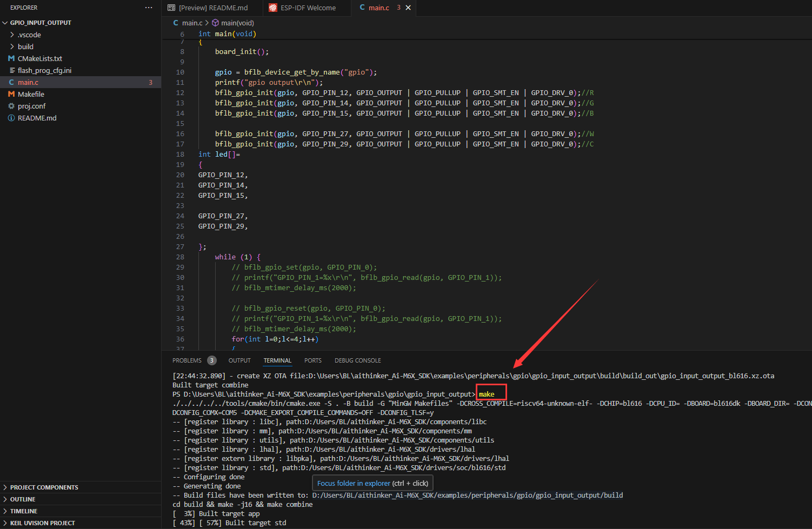The width and height of the screenshot is (812, 529).
Task: Click the README.md info icon
Action: tap(11, 118)
